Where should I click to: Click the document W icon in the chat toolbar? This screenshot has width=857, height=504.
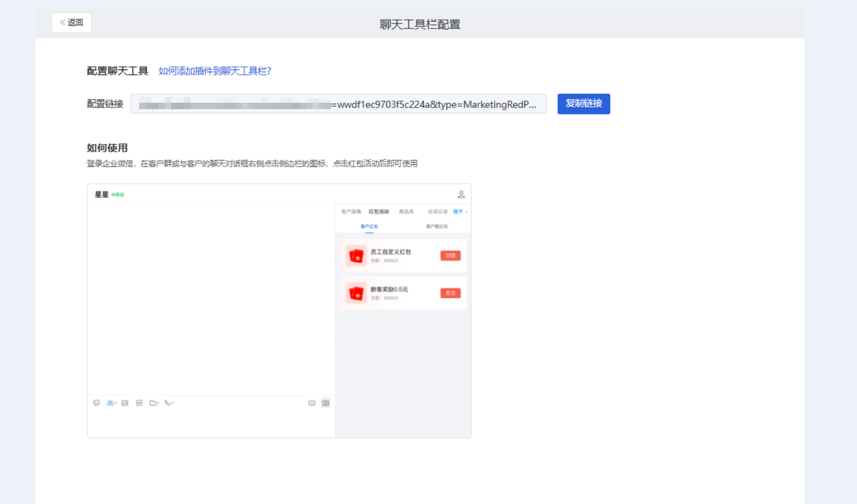point(139,403)
